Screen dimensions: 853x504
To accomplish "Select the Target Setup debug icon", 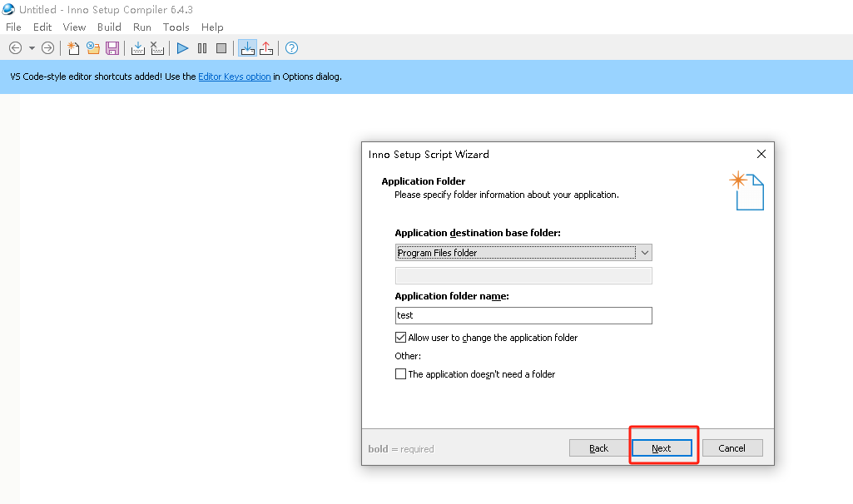I will click(x=247, y=47).
